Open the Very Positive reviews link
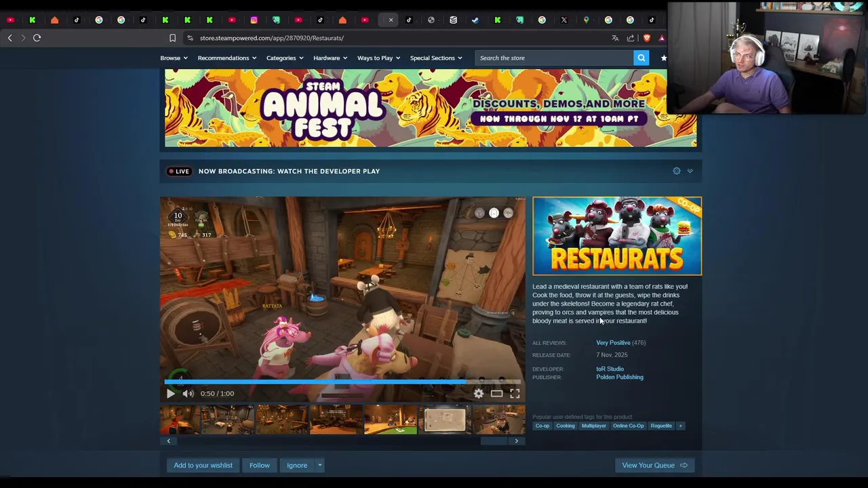 click(613, 343)
